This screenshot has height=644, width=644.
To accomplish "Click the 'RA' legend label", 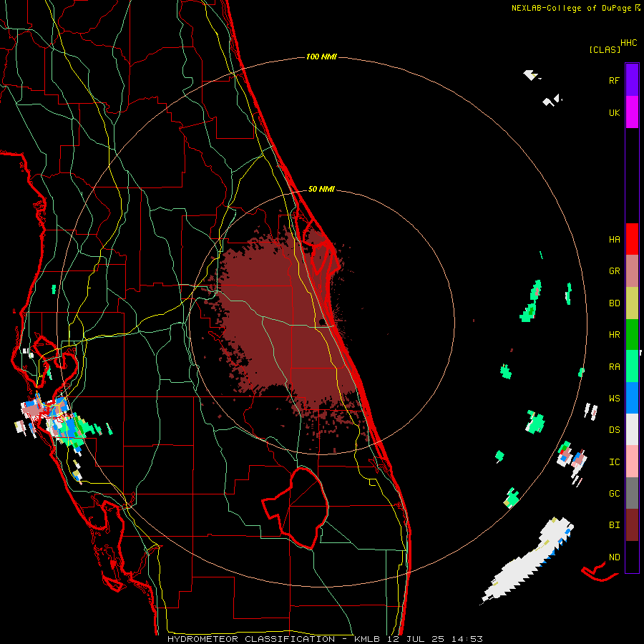I will click(x=614, y=367).
